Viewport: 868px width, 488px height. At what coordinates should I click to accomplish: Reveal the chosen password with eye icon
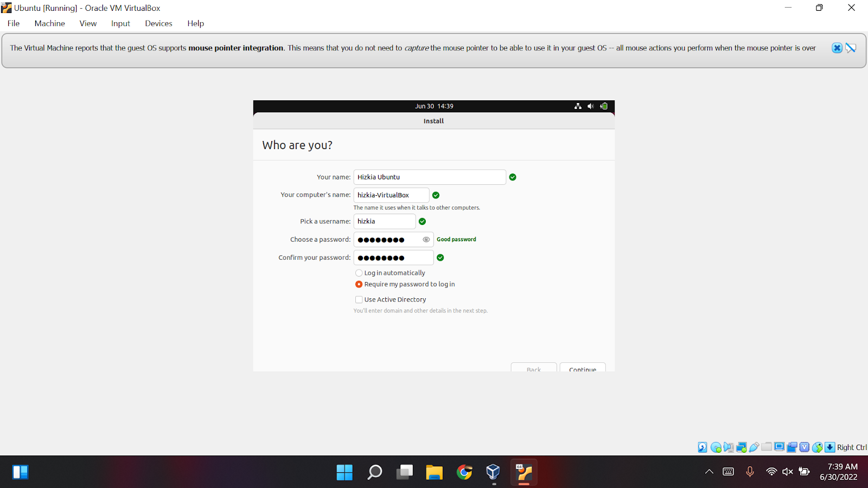click(426, 239)
